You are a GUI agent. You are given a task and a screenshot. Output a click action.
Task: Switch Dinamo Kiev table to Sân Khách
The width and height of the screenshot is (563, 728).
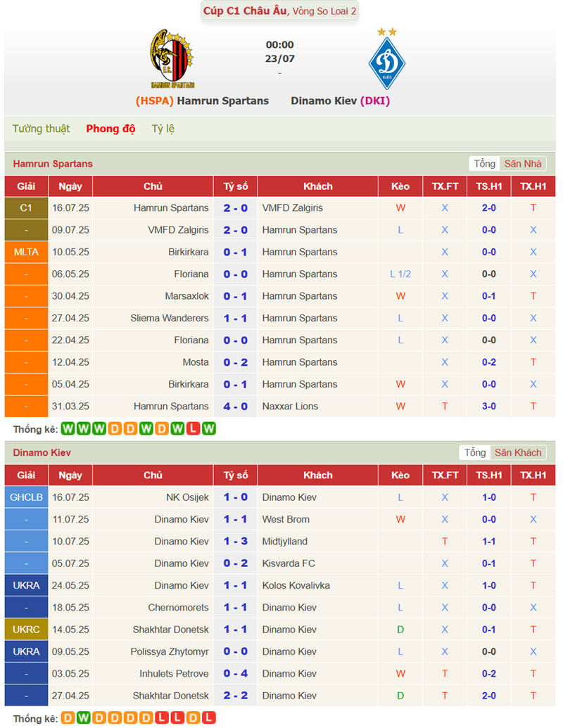[x=518, y=453]
